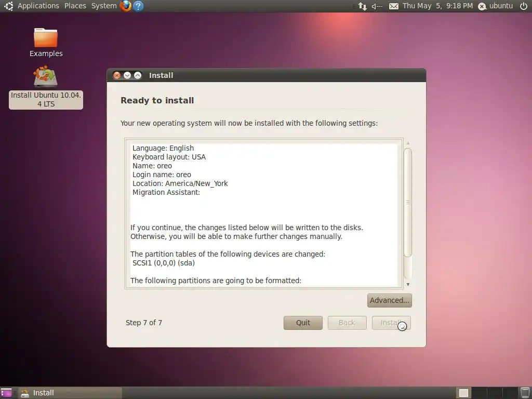The image size is (532, 399).
Task: Click the scrollbar down arrow
Action: pyautogui.click(x=408, y=284)
